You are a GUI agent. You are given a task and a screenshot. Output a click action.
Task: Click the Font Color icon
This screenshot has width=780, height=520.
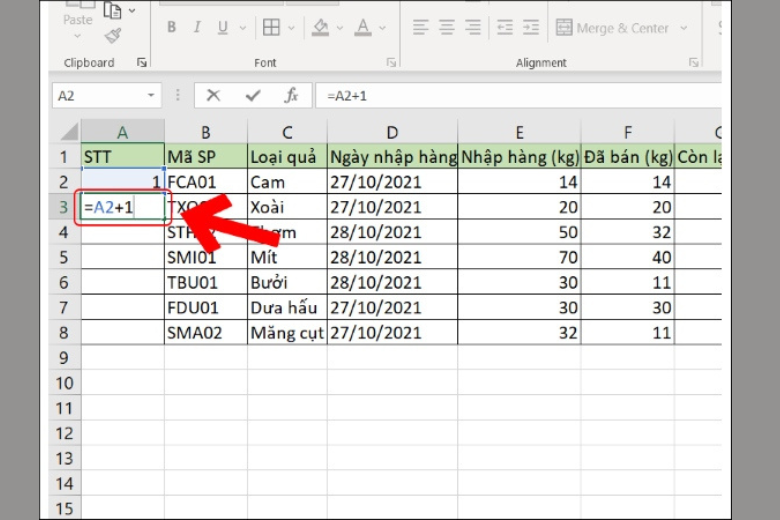(x=365, y=28)
